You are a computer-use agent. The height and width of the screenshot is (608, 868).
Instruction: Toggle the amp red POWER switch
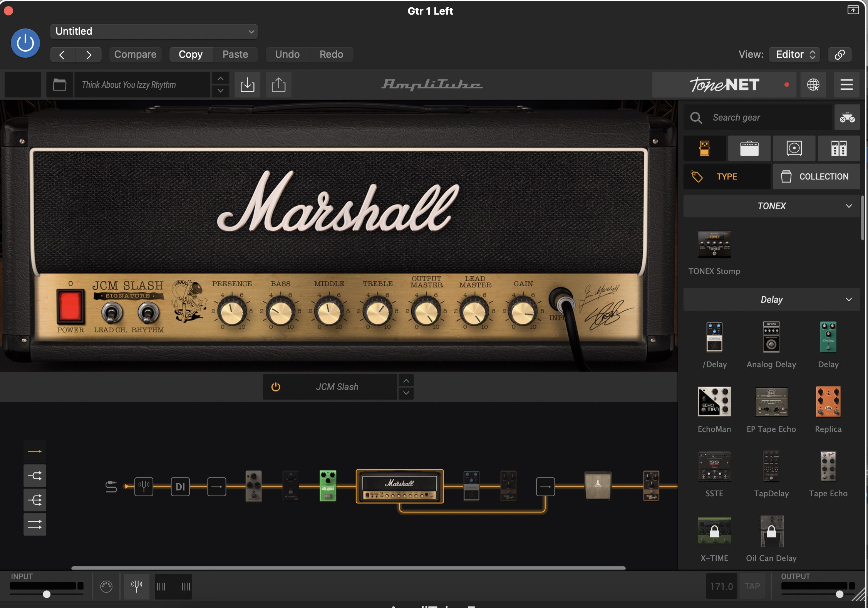pyautogui.click(x=70, y=306)
